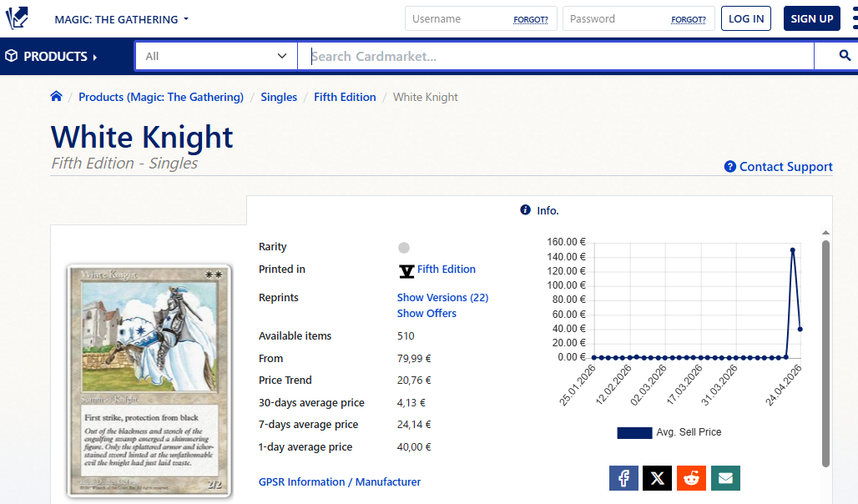
Task: Click the Show Offers link
Action: 426,314
